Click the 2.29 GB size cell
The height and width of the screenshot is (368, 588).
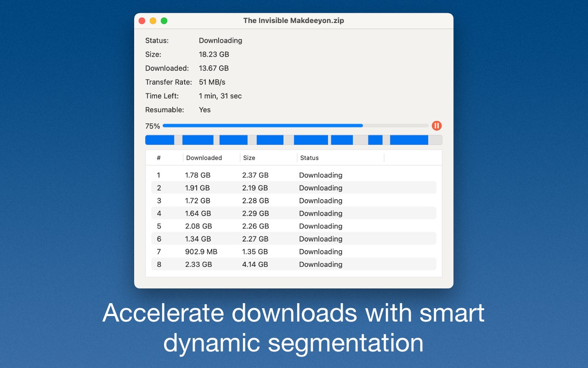point(255,213)
